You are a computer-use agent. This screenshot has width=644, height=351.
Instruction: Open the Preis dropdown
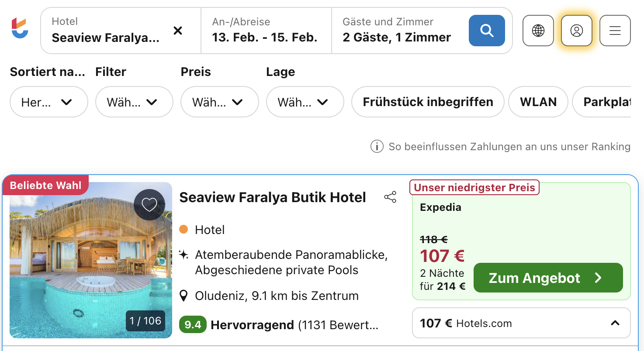219,102
